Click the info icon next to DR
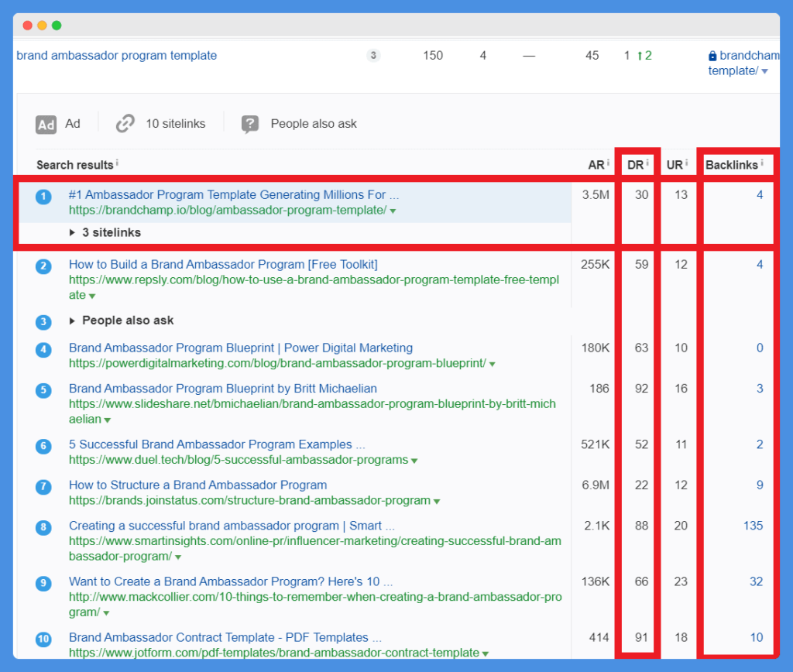Screen dimensions: 793x672 click(647, 163)
